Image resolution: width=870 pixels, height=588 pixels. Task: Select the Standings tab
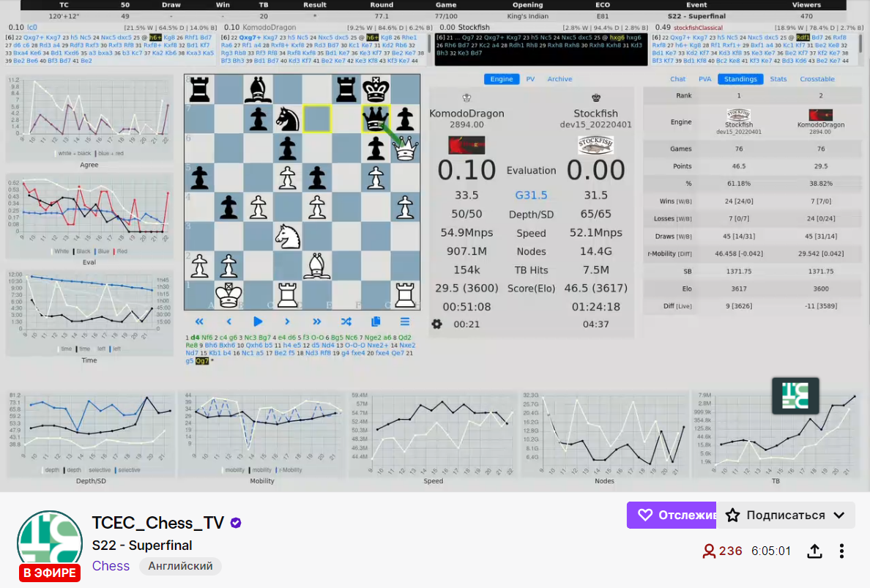click(x=740, y=79)
